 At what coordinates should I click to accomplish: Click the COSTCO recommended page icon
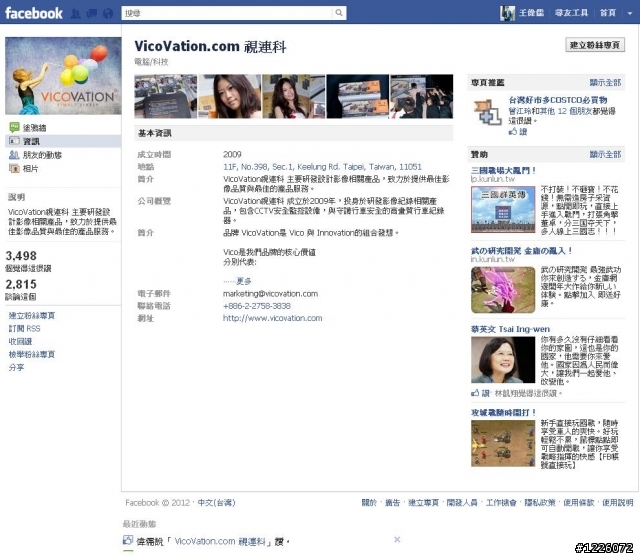click(x=487, y=112)
